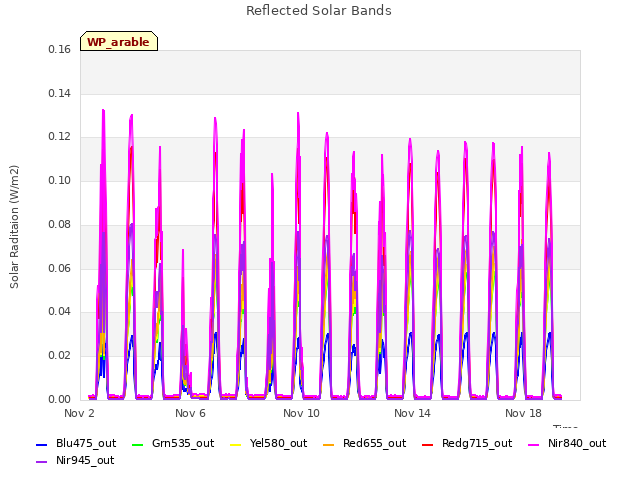Toggle the Nir840_out legend label
The height and width of the screenshot is (480, 640).
click(x=577, y=444)
